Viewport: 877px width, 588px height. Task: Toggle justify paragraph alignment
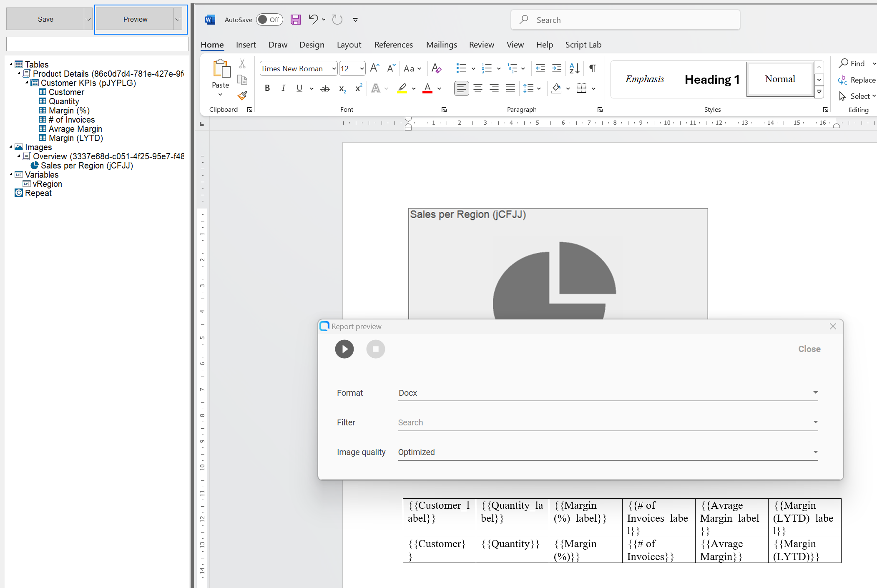pos(510,88)
